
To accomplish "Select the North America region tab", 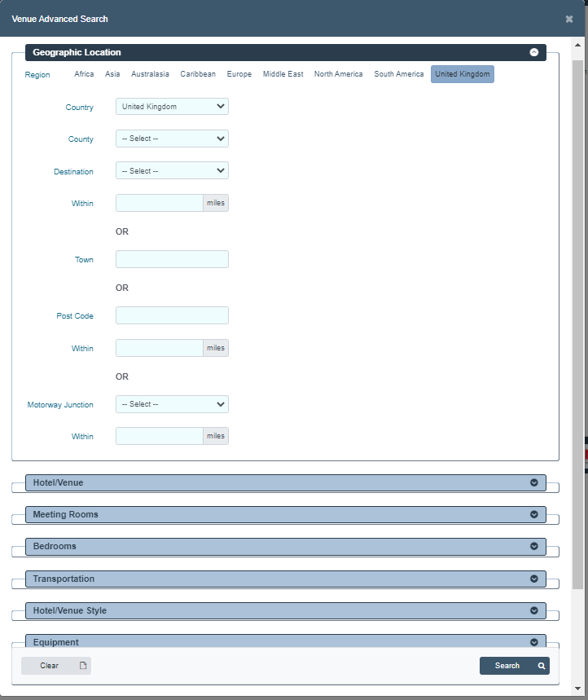I will pyautogui.click(x=338, y=74).
